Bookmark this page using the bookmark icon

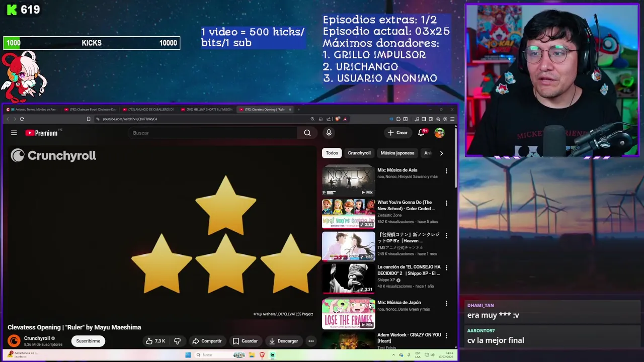coord(89,119)
